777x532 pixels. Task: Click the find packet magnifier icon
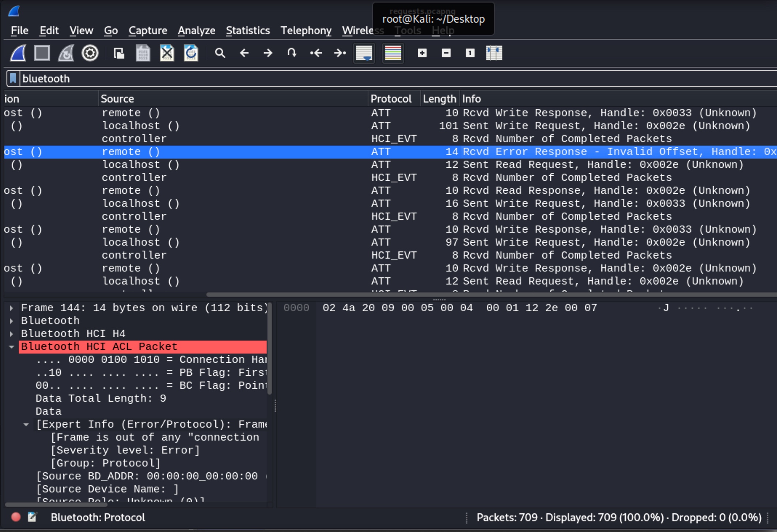(220, 53)
